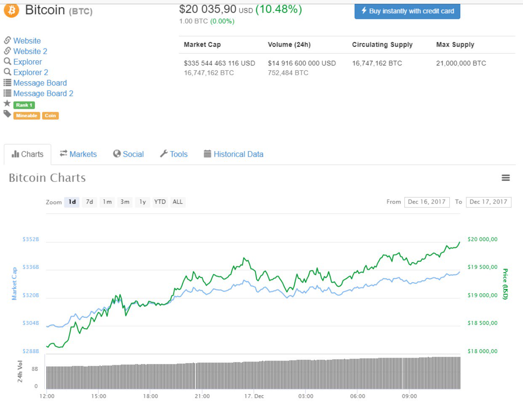Click the $335 544 463 116 USD value
Screen dimensions: 523x420
pos(219,63)
